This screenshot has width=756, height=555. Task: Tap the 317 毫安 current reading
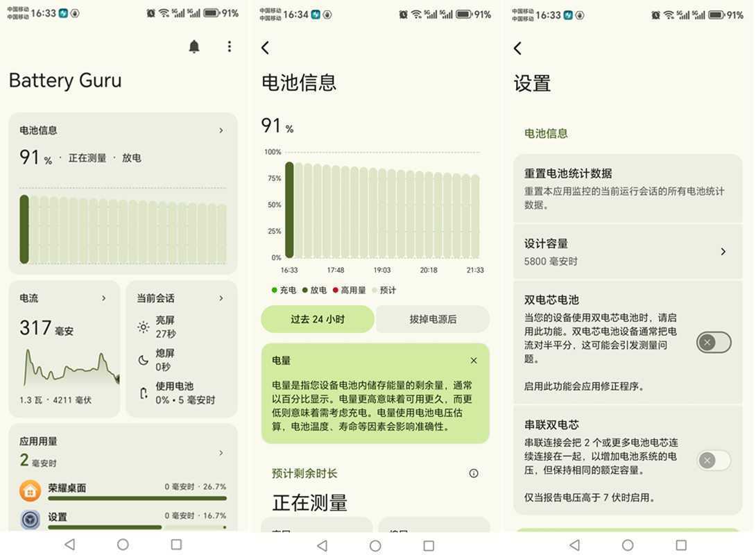[x=46, y=328]
